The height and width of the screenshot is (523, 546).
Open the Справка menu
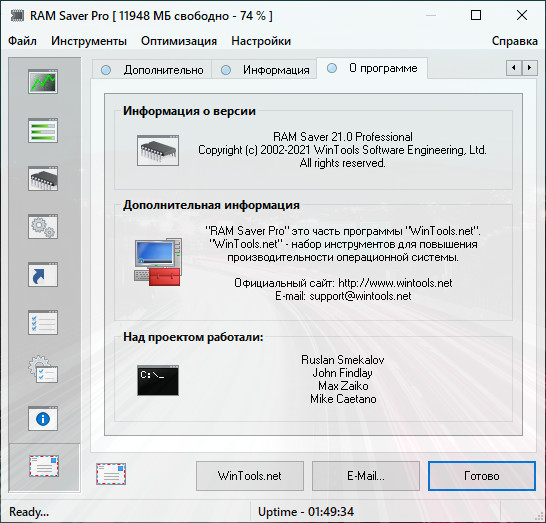click(515, 41)
